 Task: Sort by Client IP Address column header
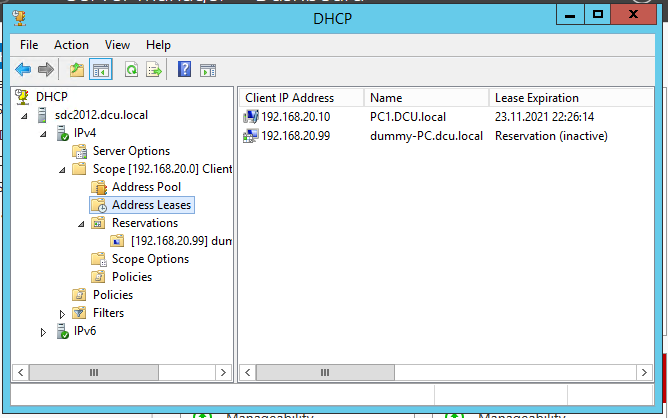click(x=289, y=98)
